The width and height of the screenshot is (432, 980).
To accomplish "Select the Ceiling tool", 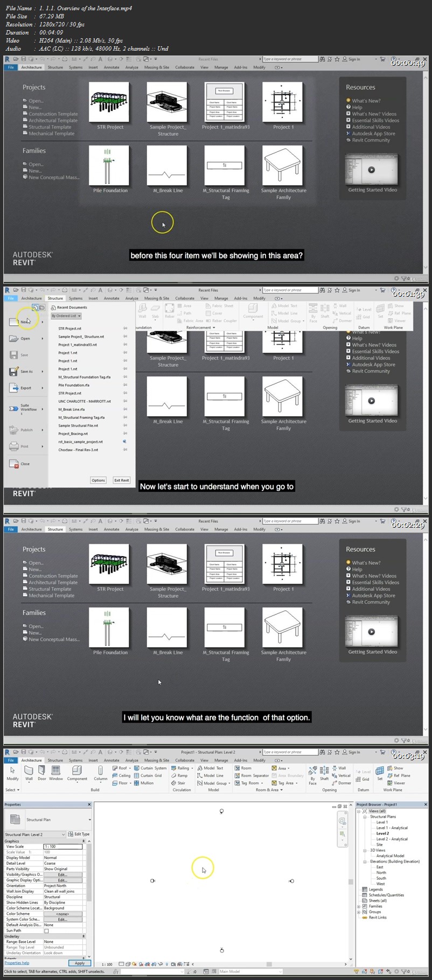I will [x=121, y=776].
